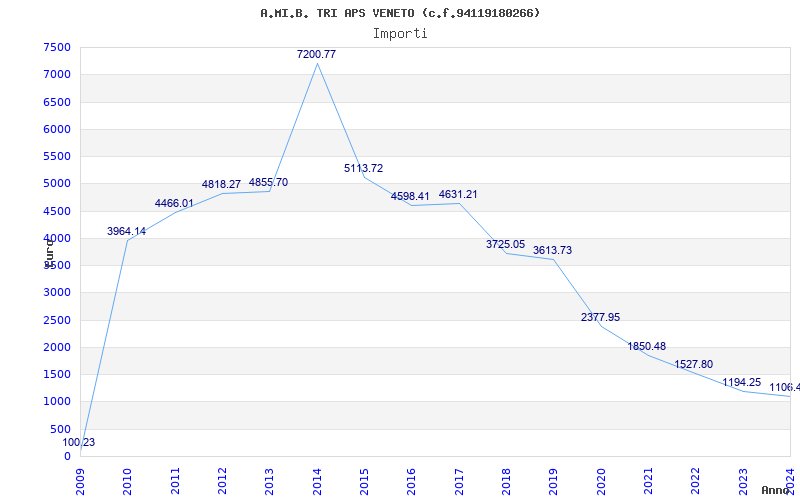Screen dimensions: 800x500
Task: Click the y-axis value 1000
Action: coord(57,402)
